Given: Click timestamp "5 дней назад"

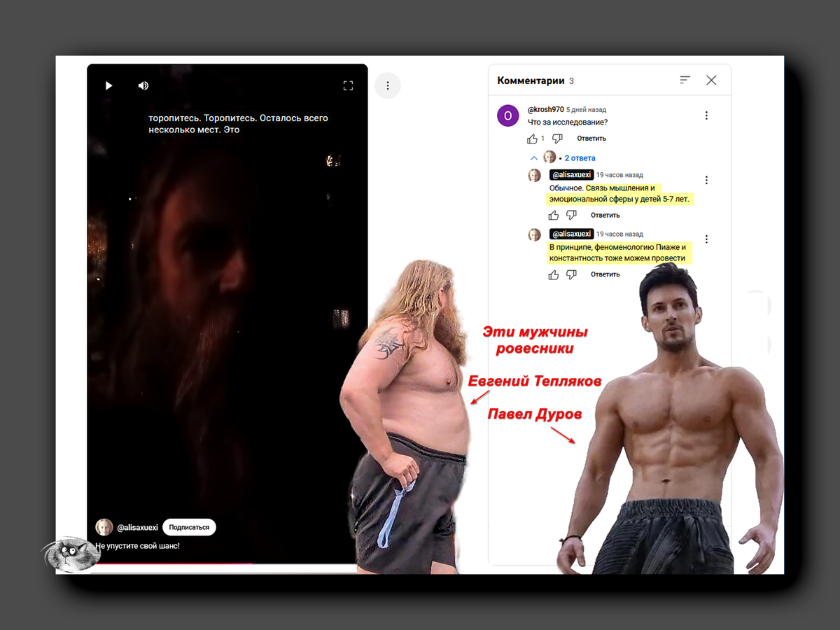Looking at the screenshot, I should 587,110.
